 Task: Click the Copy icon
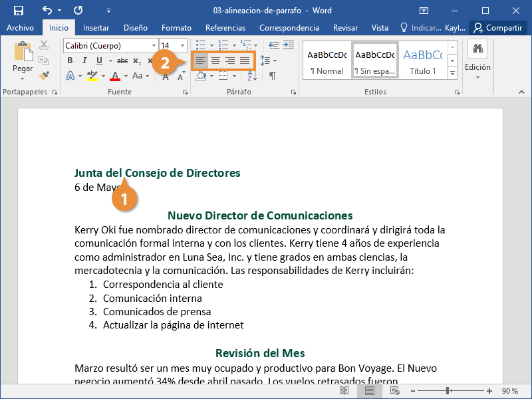(44, 61)
